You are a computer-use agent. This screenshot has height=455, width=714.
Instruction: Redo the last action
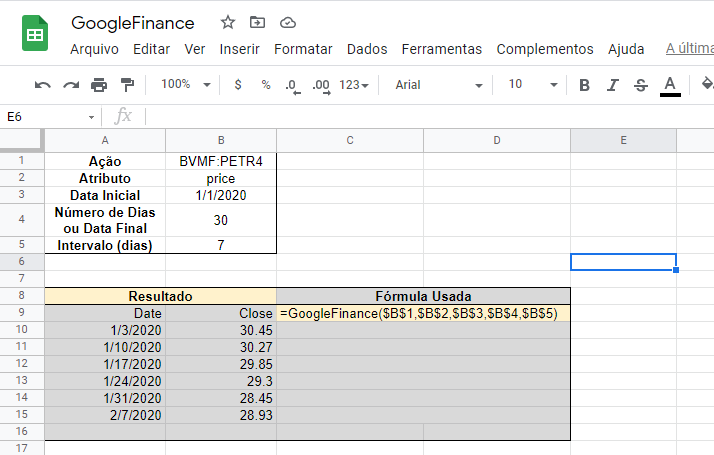[71, 85]
